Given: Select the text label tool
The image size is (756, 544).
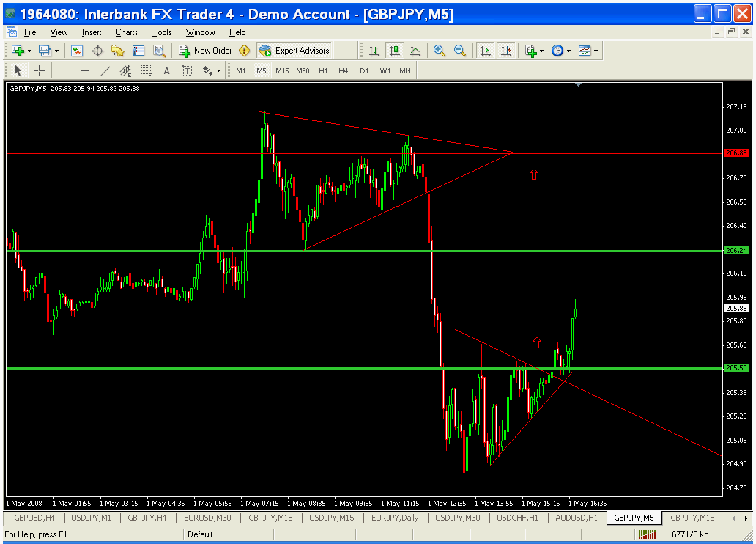Looking at the screenshot, I should [x=166, y=70].
